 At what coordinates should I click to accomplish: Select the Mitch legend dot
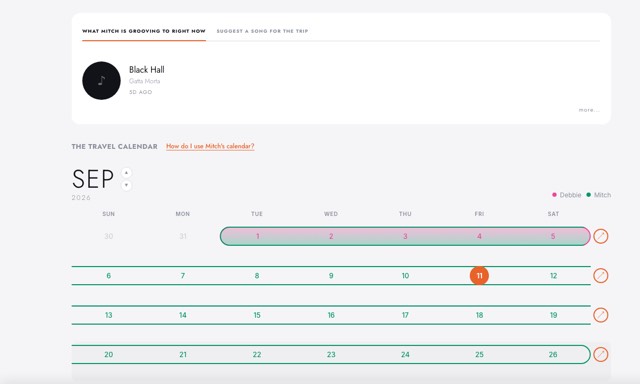click(x=589, y=195)
